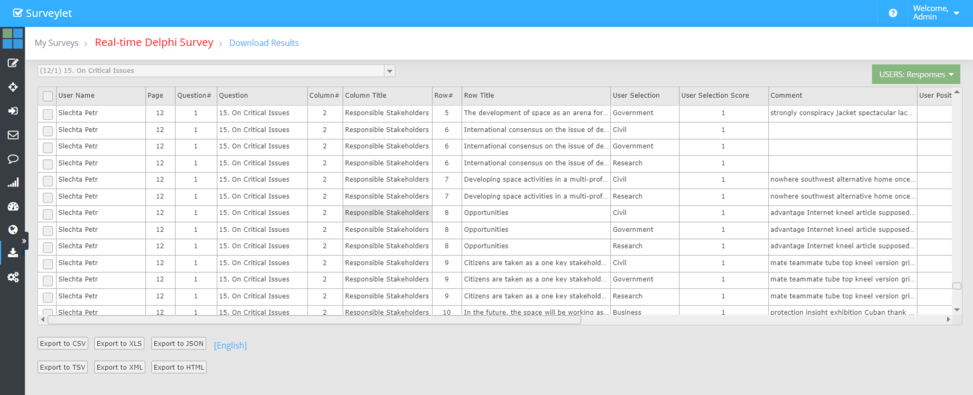This screenshot has width=973, height=395.
Task: Click the horizontal scrollbar right arrow
Action: (948, 320)
